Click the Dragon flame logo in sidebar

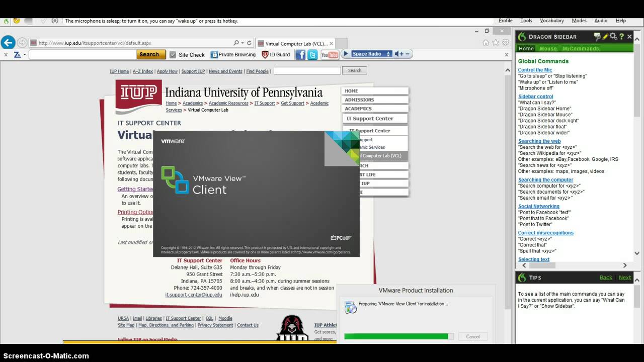[x=522, y=36]
